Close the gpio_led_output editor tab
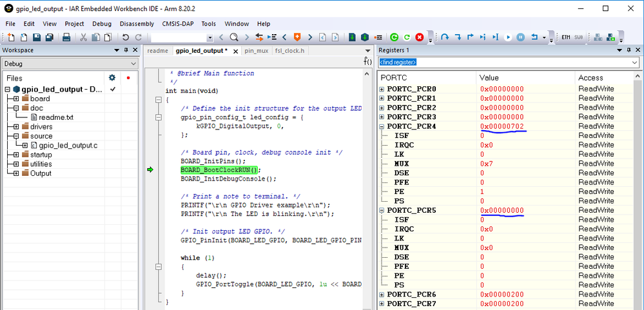This screenshot has width=644, height=310. (x=235, y=52)
